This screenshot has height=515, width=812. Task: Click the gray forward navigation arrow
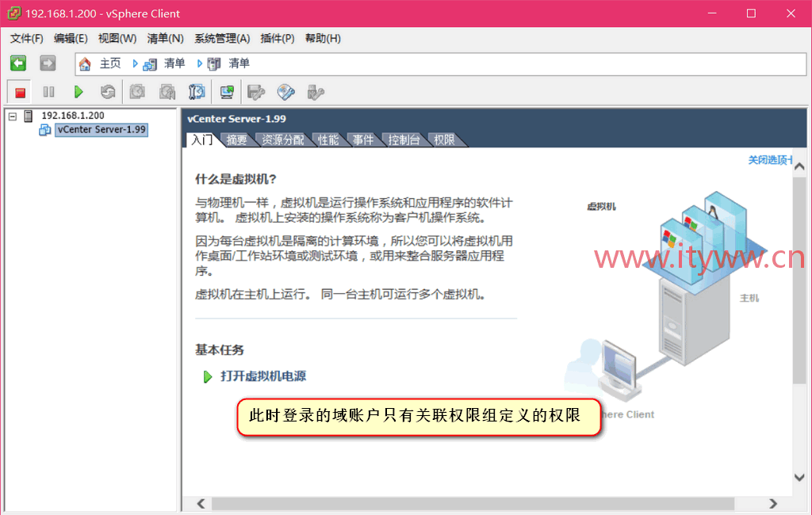point(48,63)
